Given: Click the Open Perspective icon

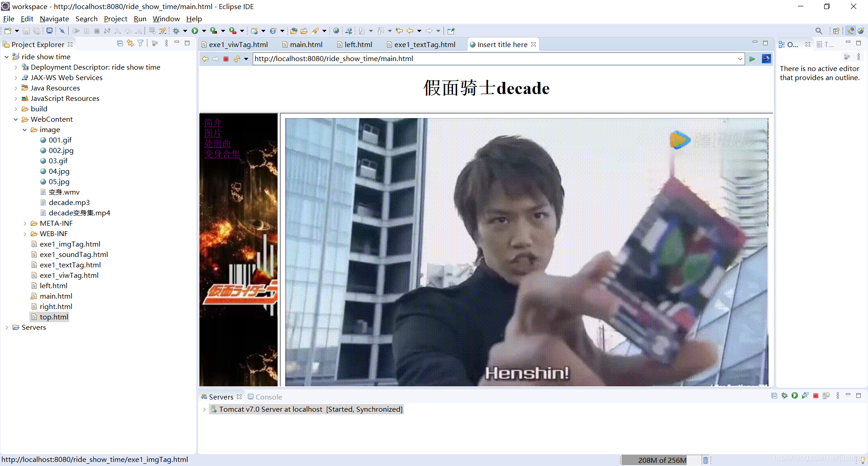Looking at the screenshot, I should (836, 31).
